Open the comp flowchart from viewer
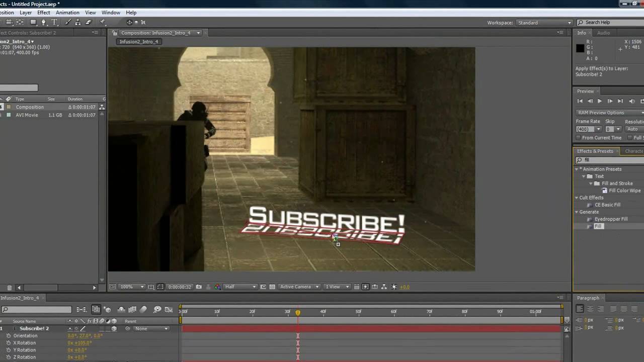This screenshot has width=644, height=362. (384, 287)
